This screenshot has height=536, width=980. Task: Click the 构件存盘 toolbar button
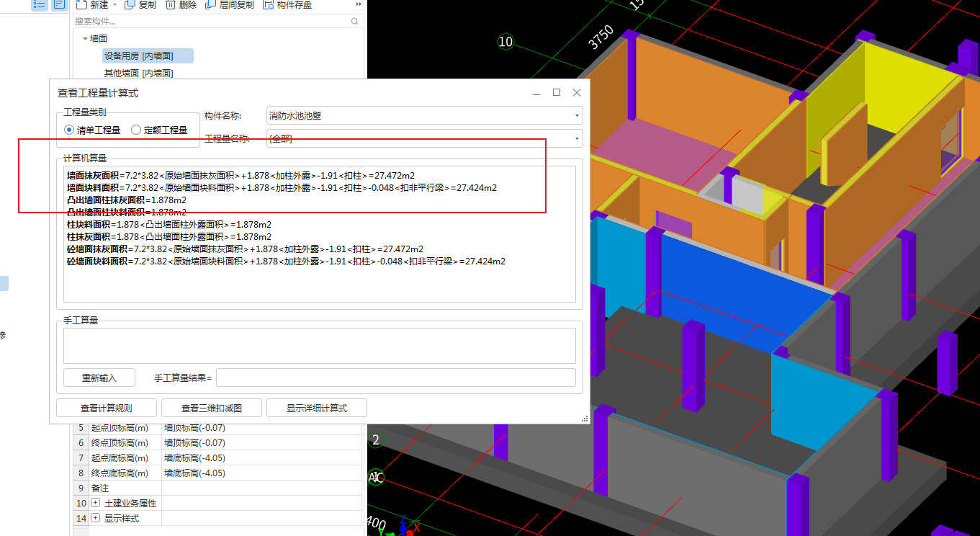pos(287,4)
